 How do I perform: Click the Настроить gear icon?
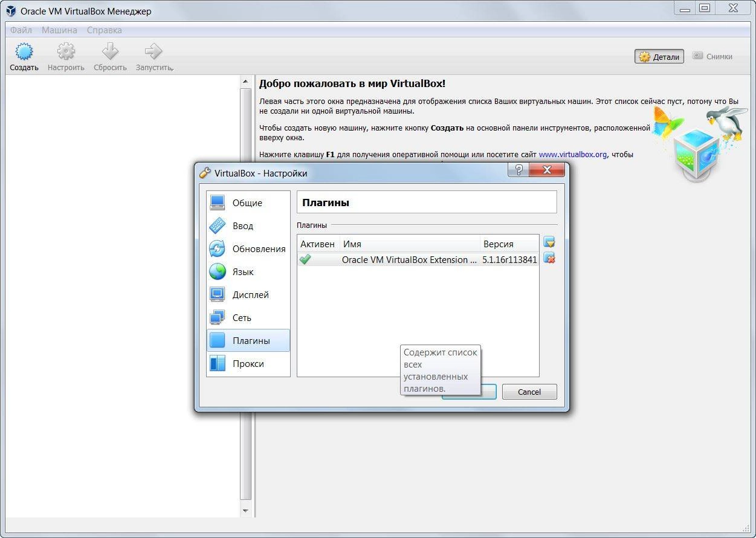pos(66,51)
